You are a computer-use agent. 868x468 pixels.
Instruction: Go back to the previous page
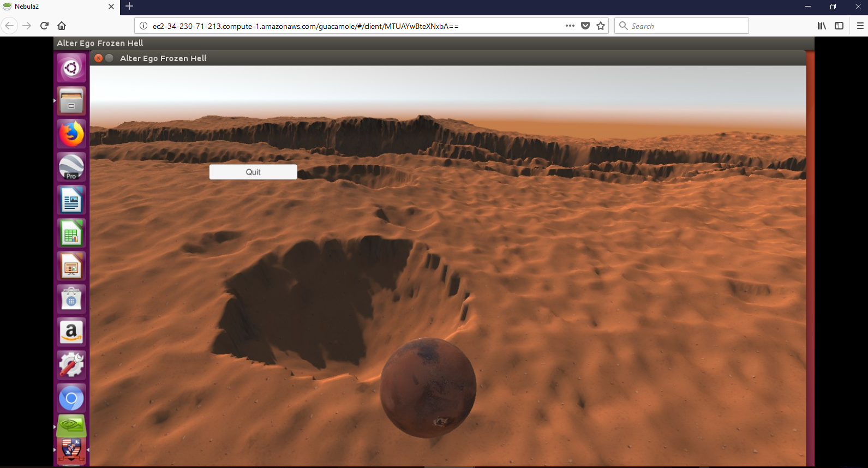[9, 26]
